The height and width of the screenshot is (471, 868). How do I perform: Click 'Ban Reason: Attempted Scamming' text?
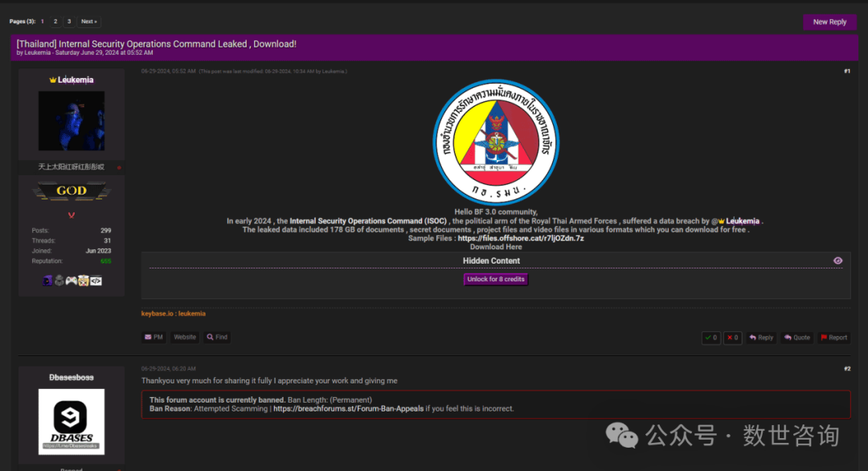pyautogui.click(x=208, y=409)
